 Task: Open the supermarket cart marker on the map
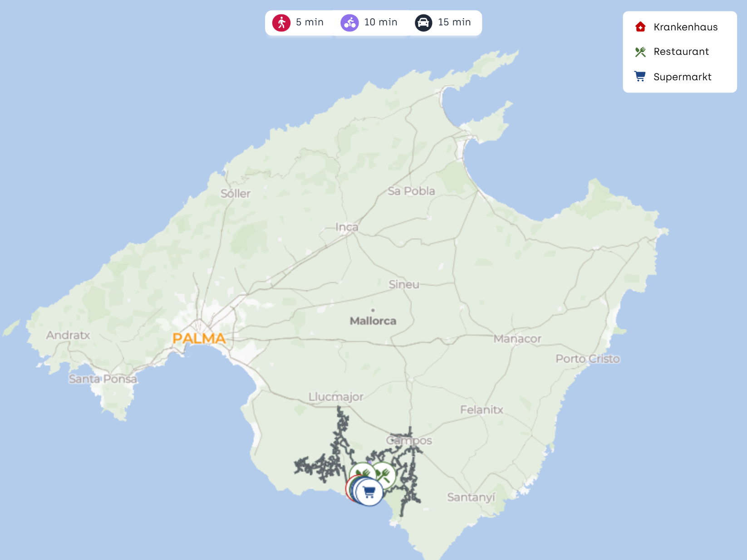pyautogui.click(x=369, y=492)
